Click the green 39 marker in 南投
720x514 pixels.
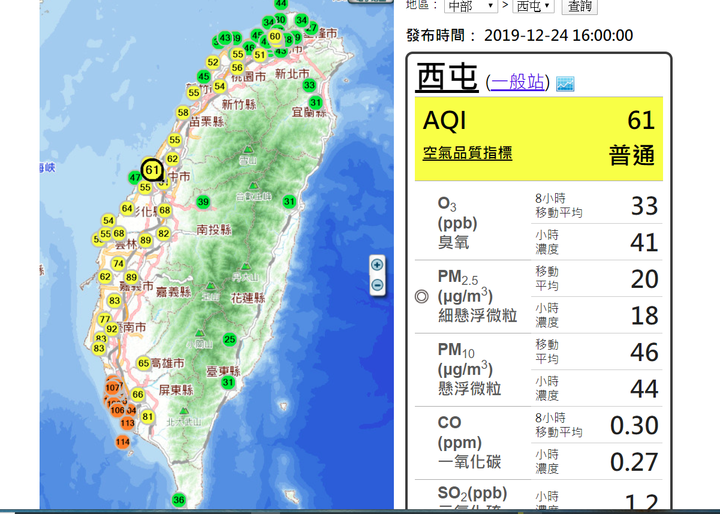[203, 202]
